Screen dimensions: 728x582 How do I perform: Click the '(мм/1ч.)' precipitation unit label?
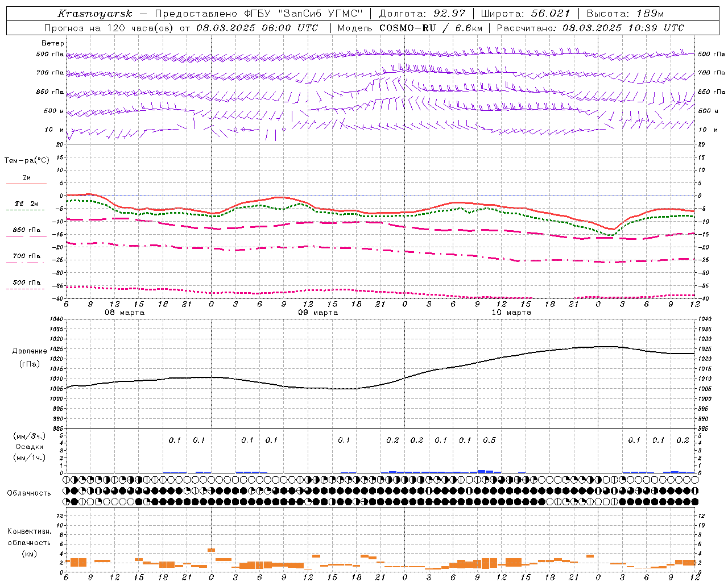30,458
